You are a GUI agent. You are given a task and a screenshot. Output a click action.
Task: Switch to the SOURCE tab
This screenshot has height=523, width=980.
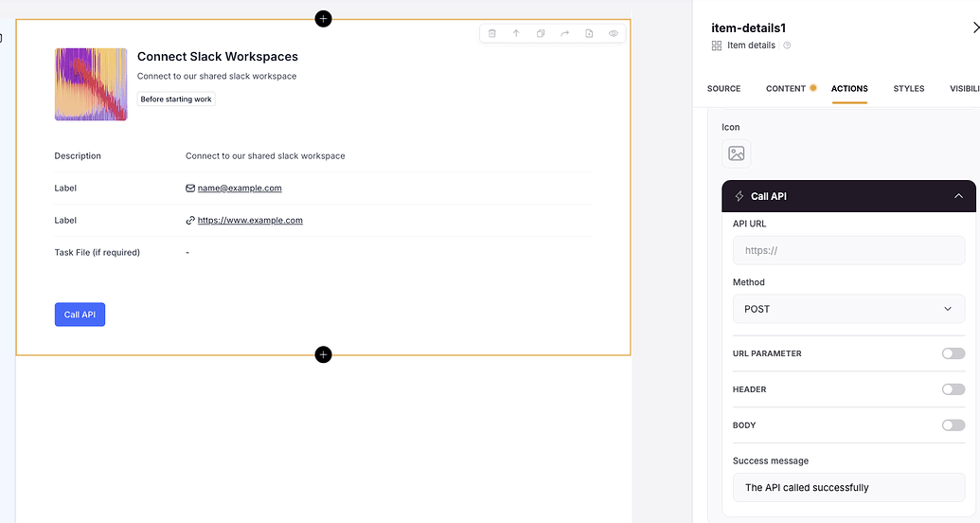[x=723, y=89]
